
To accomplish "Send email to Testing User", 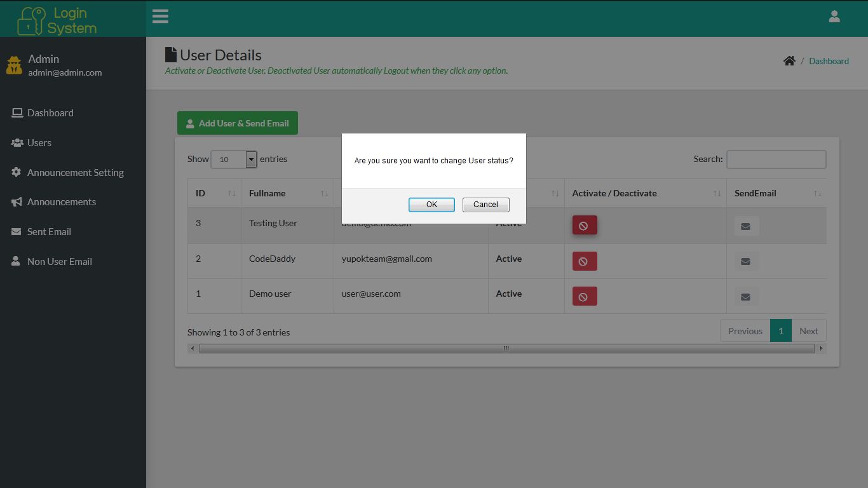I will pos(746,226).
